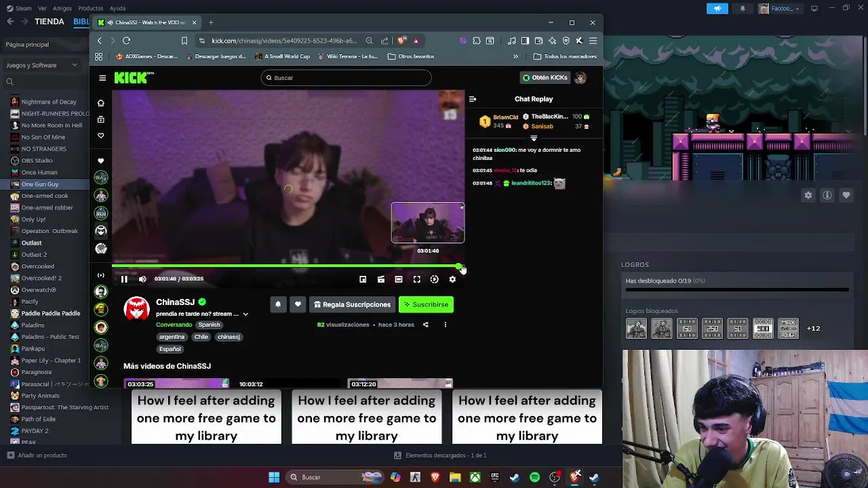Open the Kick profile avatar menu
The height and width of the screenshot is (488, 868).
click(580, 78)
